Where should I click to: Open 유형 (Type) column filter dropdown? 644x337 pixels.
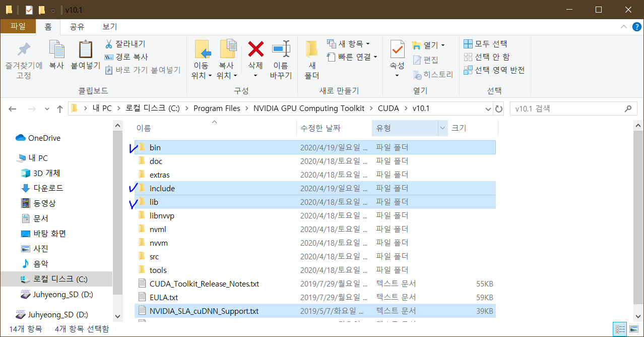pos(443,128)
